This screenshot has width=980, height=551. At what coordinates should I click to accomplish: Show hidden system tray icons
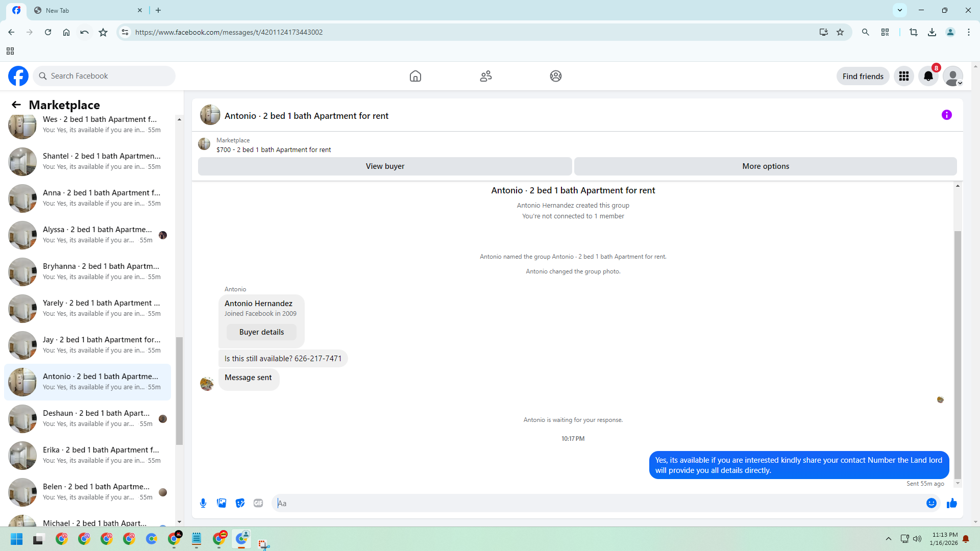(888, 539)
